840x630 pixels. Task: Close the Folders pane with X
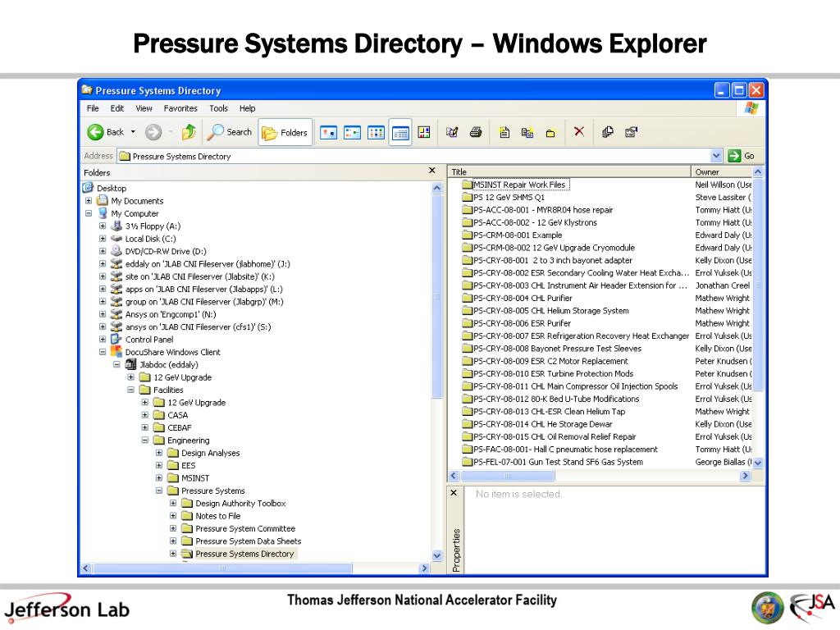[x=432, y=171]
